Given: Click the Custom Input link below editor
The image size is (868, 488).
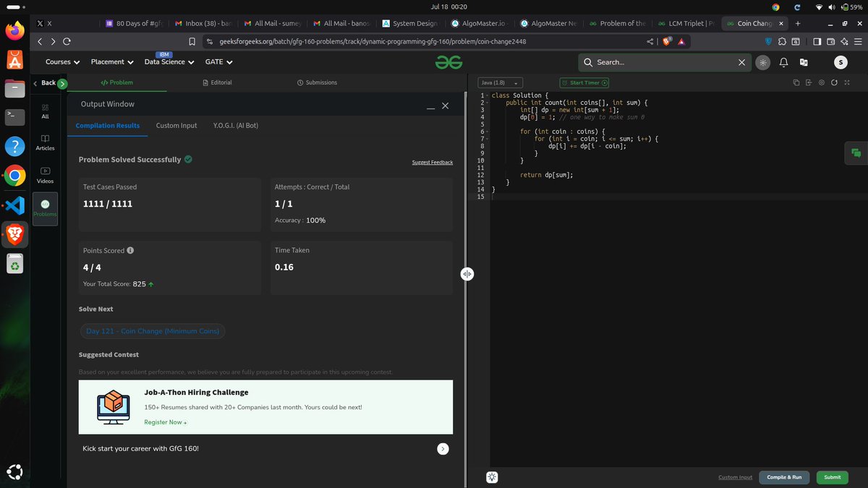Looking at the screenshot, I should click(735, 477).
